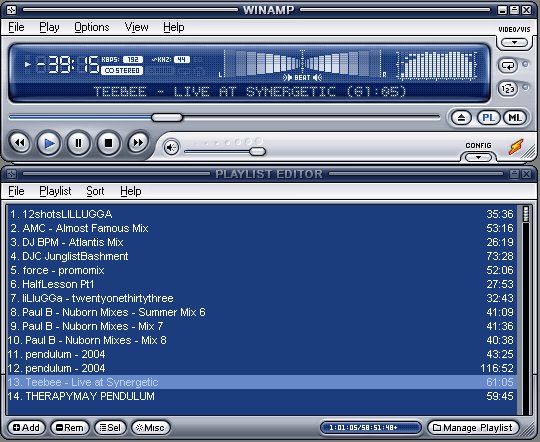
Task: Windowshade the Winamp main window
Action: [514, 10]
